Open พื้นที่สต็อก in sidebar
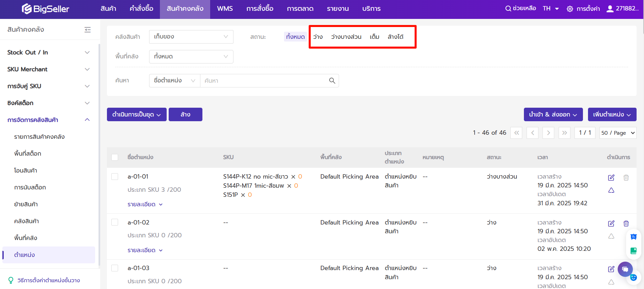Viewport: 644px width, 289px height. click(x=28, y=154)
